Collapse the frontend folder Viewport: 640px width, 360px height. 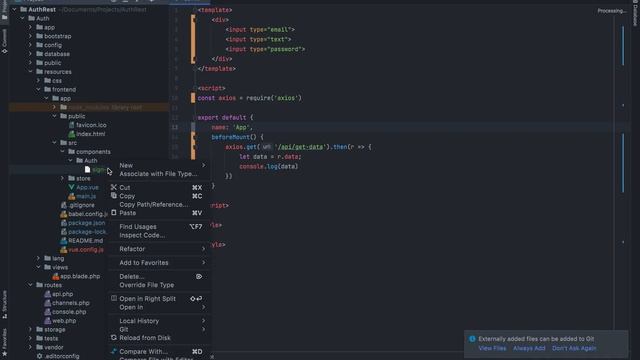(38, 89)
